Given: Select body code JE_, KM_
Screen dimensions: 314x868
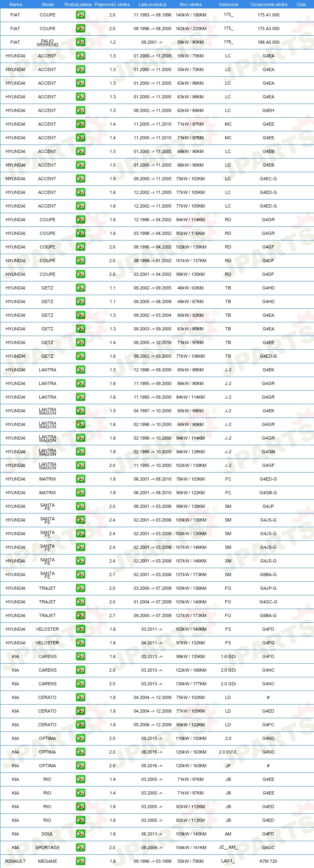Looking at the screenshot, I should [x=228, y=848].
